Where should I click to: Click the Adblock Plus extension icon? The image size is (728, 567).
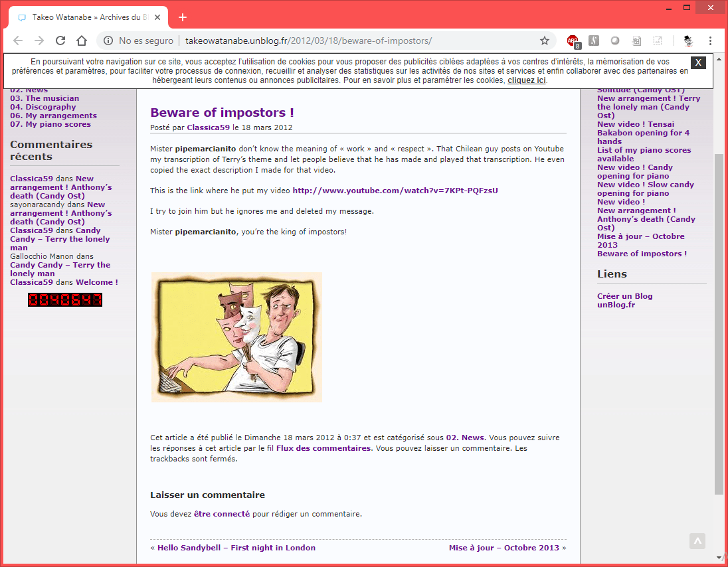click(x=573, y=41)
